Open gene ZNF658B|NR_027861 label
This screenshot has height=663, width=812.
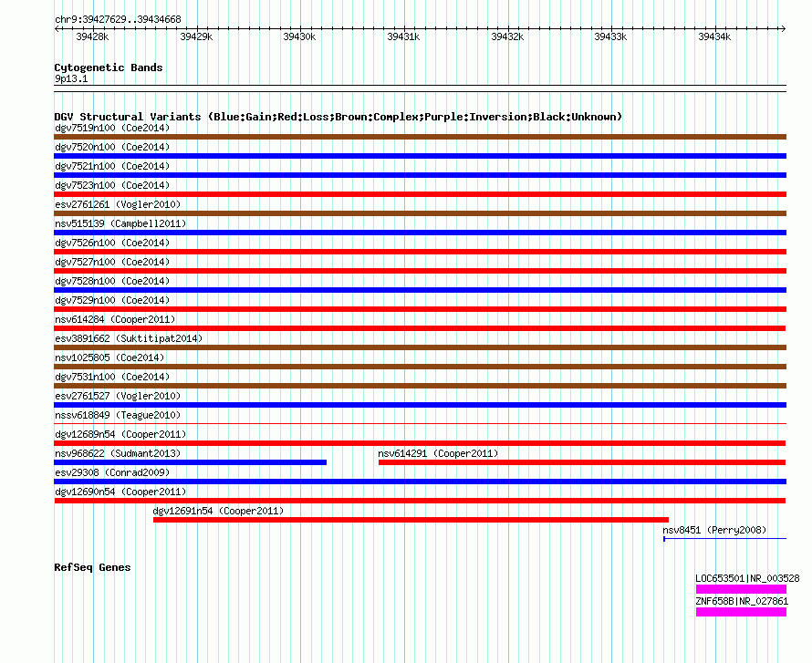742,601
